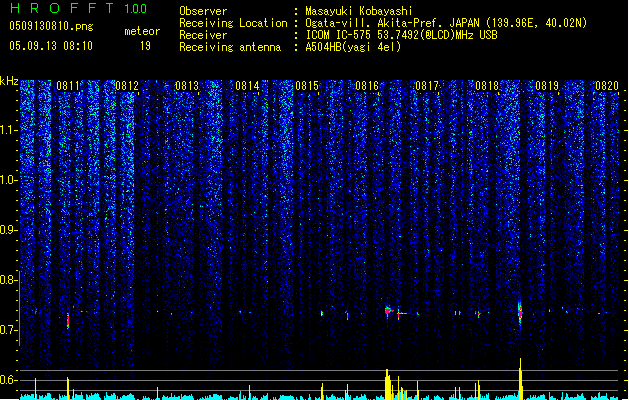629x400 pixels.
Task: Click the meteor count value 19
Action: point(145,46)
